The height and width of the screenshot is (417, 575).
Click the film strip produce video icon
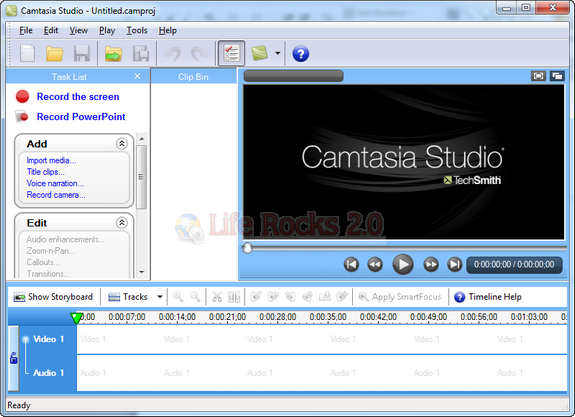pyautogui.click(x=141, y=54)
